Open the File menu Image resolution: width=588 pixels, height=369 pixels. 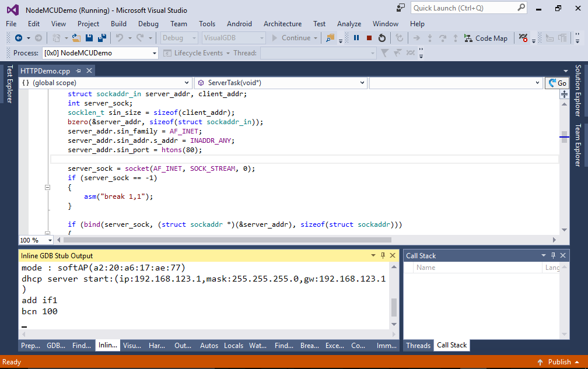tap(11, 23)
